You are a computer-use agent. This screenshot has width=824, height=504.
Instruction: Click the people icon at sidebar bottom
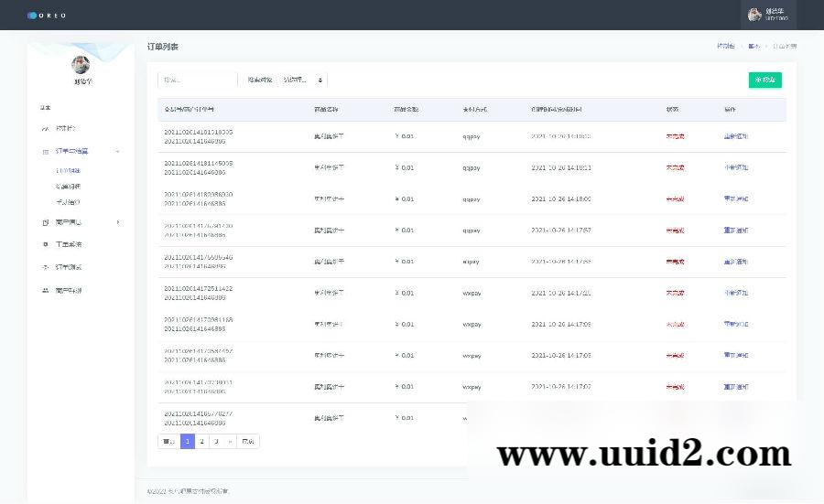[x=45, y=290]
